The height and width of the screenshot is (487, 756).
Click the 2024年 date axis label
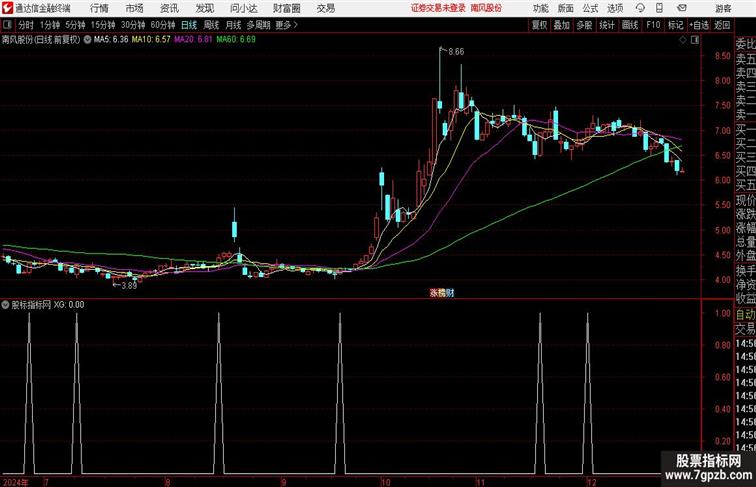15,482
